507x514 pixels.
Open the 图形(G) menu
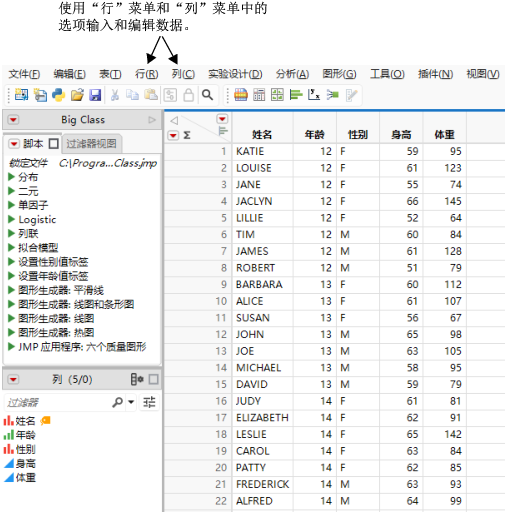[x=339, y=74]
